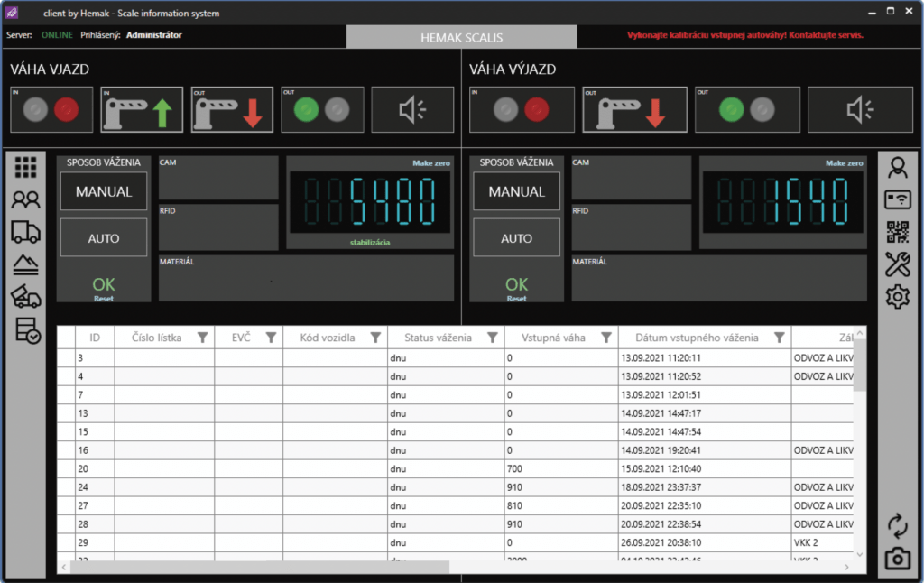Click the speaker icon on Váha výjazd

860,109
